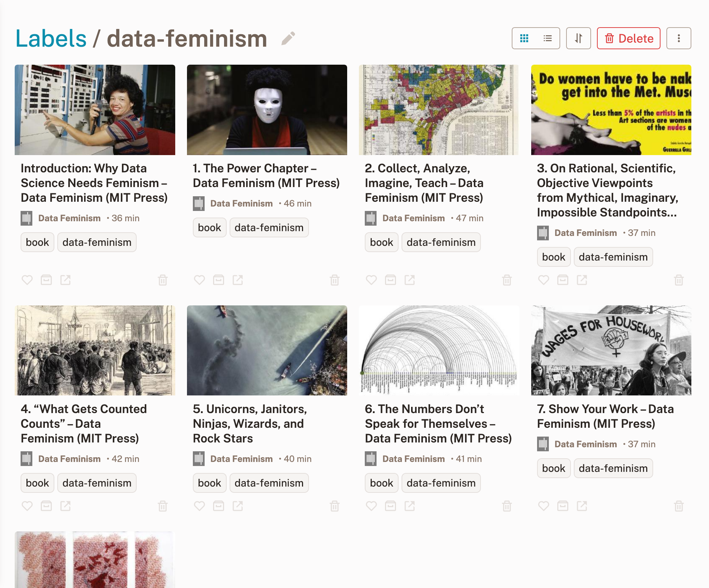Viewport: 709px width, 588px height.
Task: Click data-feminism tag on Numbers Don't Speak card
Action: coord(441,483)
